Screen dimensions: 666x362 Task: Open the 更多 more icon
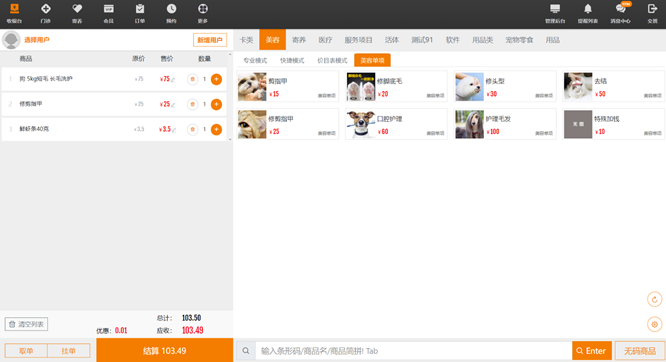(203, 14)
